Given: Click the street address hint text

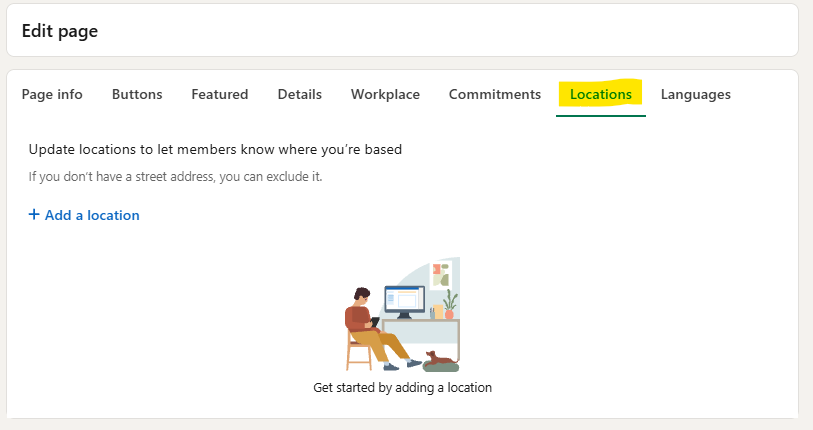Looking at the screenshot, I should (175, 177).
